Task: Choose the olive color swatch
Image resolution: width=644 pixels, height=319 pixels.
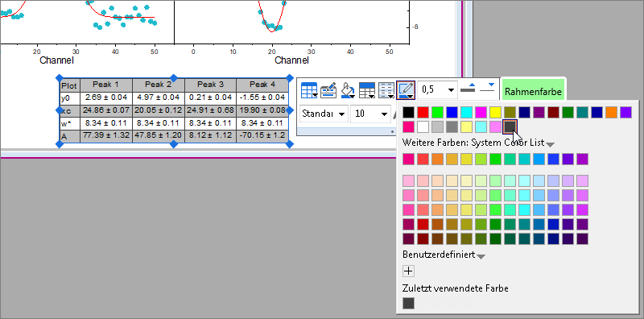Action: 510,112
